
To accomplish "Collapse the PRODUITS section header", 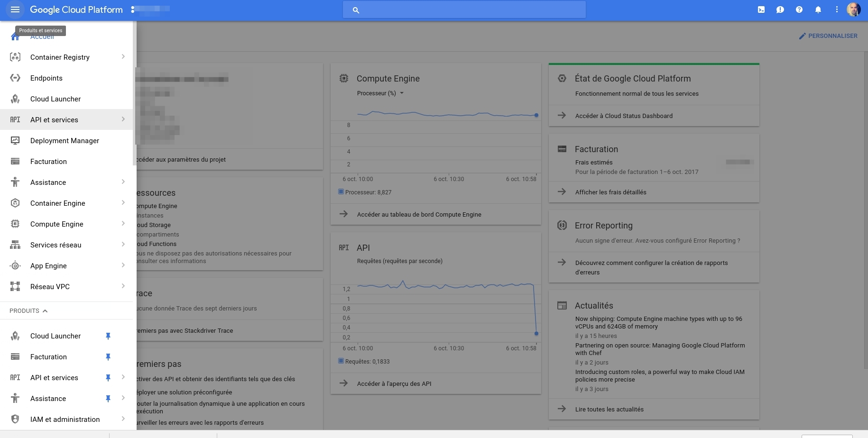I will pyautogui.click(x=29, y=311).
